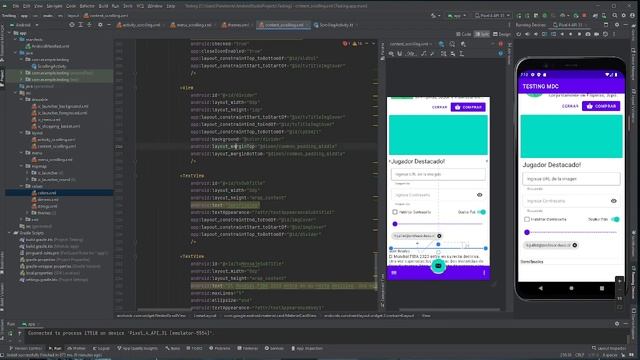
Task: Click the Ingrese URL de la imagen field in emulator
Action: 571,179
